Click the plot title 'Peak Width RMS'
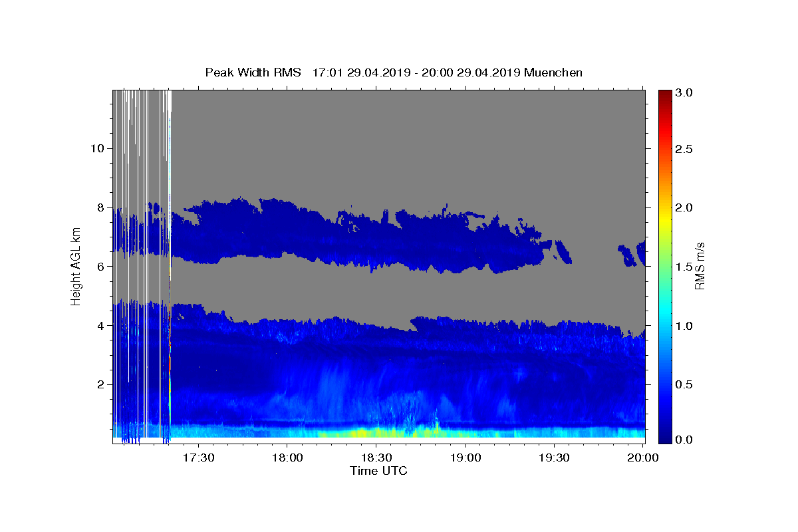This screenshot has height=532, width=798. [253, 72]
